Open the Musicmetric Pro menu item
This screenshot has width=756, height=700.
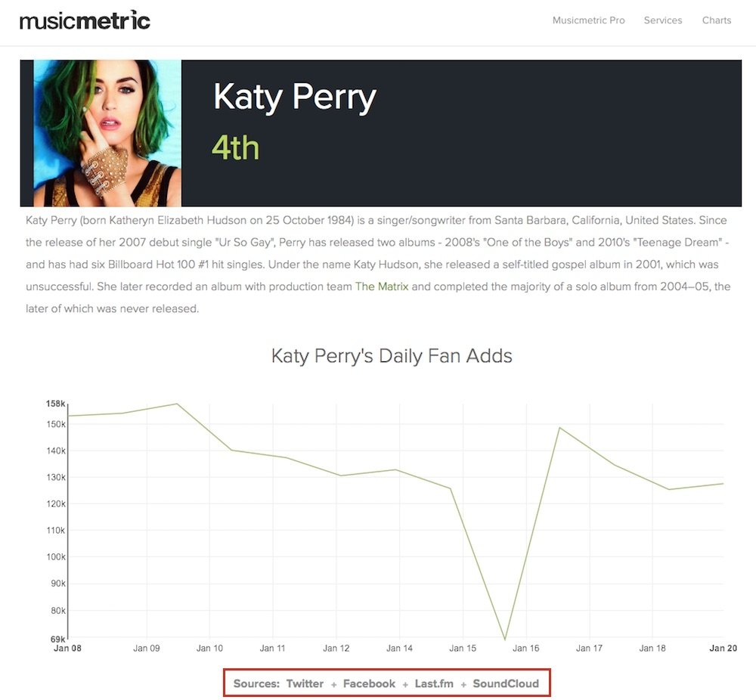click(588, 20)
